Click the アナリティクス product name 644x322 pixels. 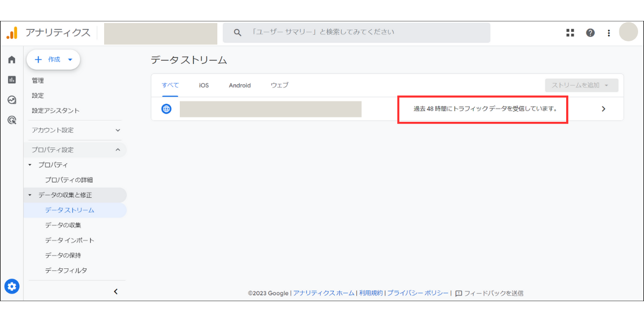58,33
